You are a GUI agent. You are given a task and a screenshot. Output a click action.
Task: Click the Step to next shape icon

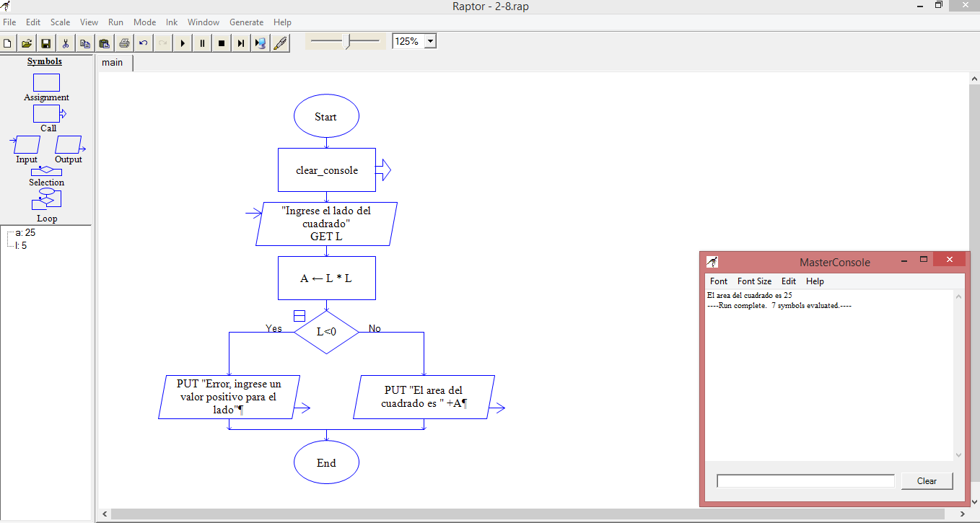click(241, 43)
